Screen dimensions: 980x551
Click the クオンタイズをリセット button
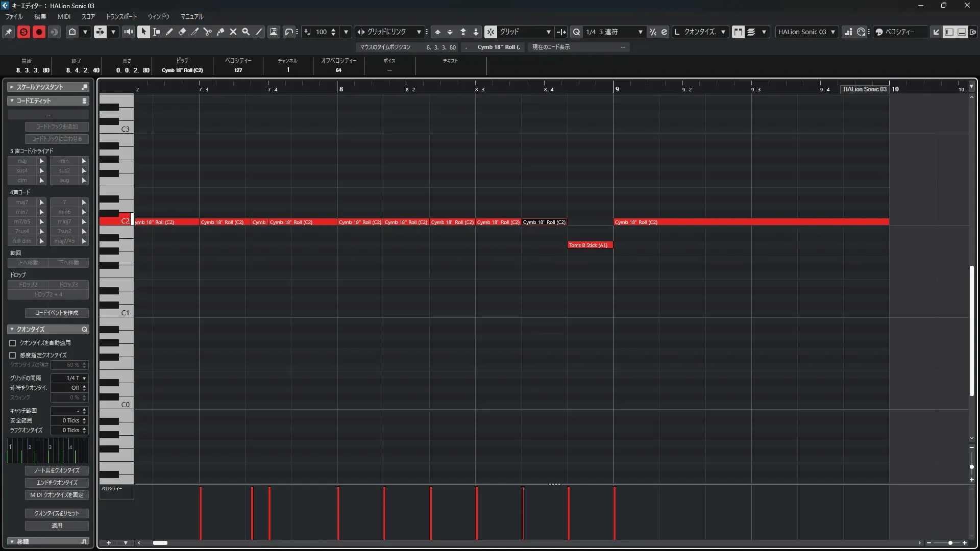point(57,513)
